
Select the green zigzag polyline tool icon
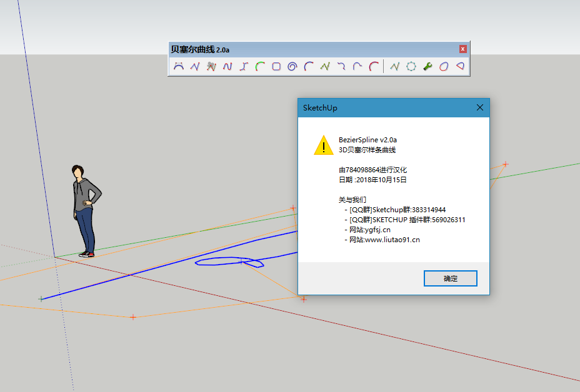click(x=325, y=67)
